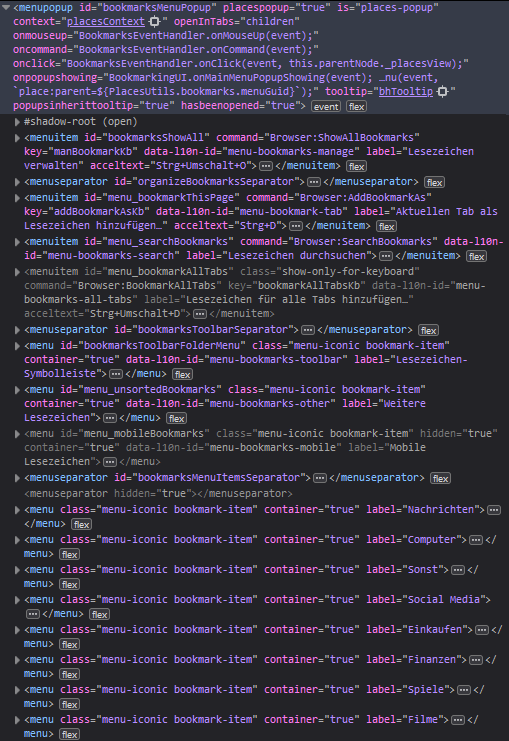Follow the placesContext attribute link

coord(106,22)
